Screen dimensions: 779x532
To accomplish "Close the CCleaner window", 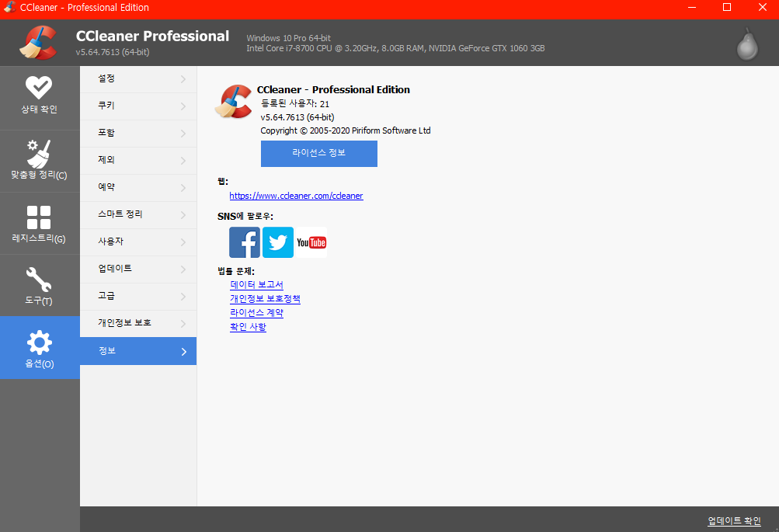I will tap(763, 8).
